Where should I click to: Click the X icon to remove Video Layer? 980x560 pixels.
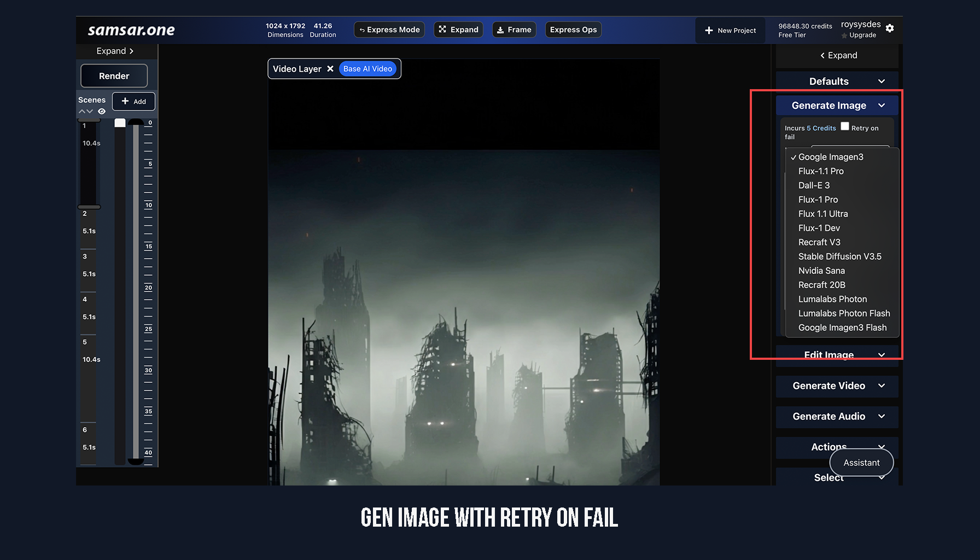pyautogui.click(x=330, y=68)
